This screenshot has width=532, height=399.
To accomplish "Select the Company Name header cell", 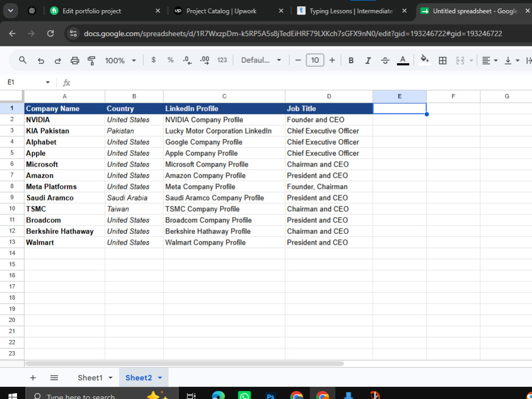I will (x=64, y=109).
